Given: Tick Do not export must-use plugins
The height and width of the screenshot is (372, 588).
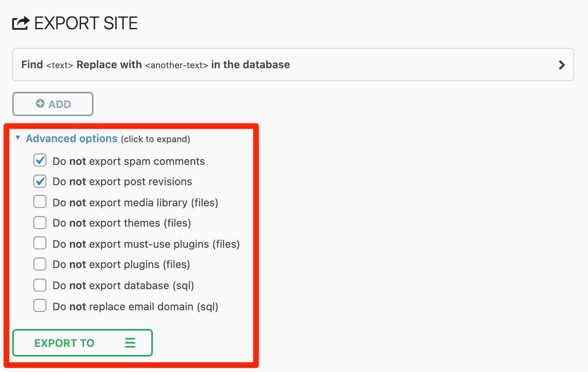Looking at the screenshot, I should coord(40,243).
